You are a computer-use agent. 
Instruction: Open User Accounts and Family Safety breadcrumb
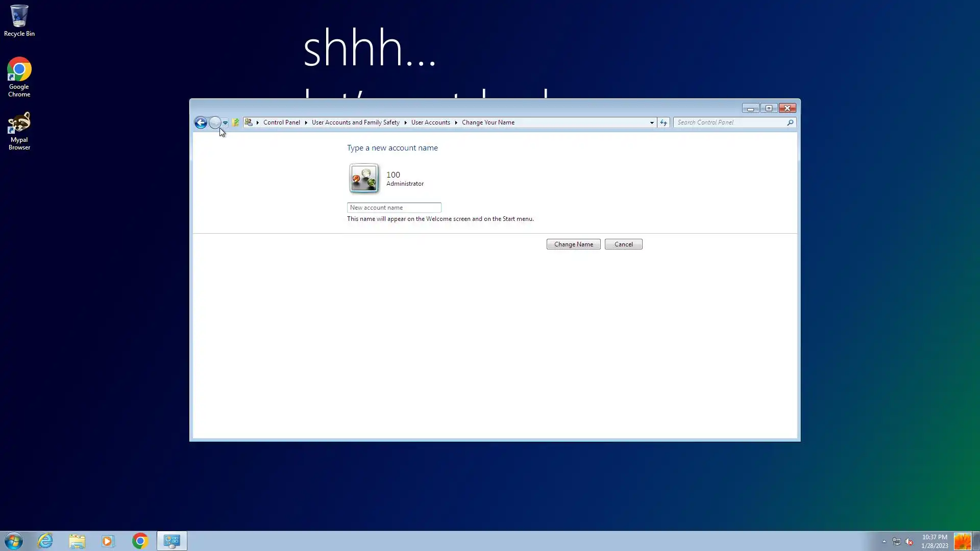point(355,122)
